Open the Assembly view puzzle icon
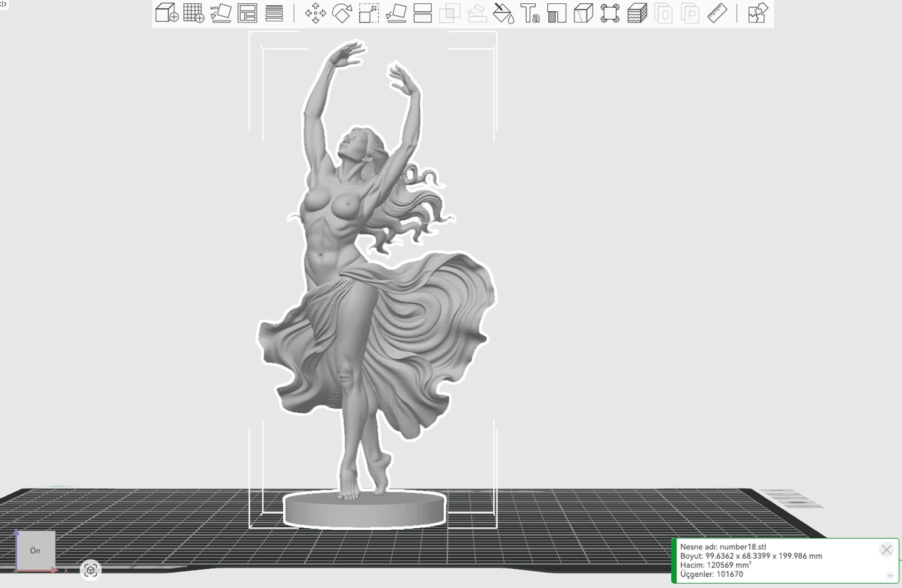Image resolution: width=902 pixels, height=588 pixels. click(x=758, y=13)
